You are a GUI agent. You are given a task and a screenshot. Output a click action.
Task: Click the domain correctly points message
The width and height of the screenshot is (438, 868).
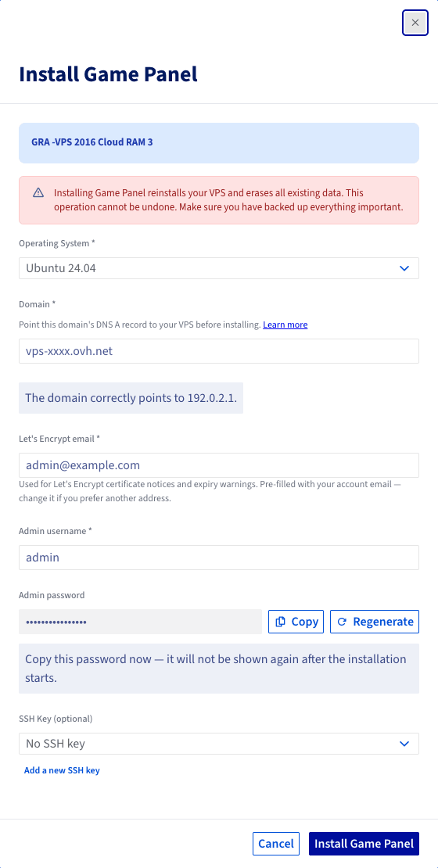pos(131,397)
